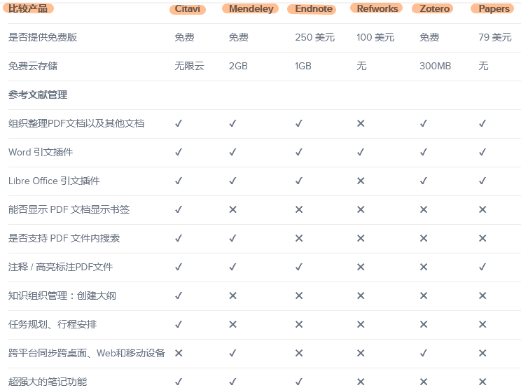This screenshot has width=521, height=391.
Task: Select the 知识组织管理：创建大纲 label
Action: point(62,296)
